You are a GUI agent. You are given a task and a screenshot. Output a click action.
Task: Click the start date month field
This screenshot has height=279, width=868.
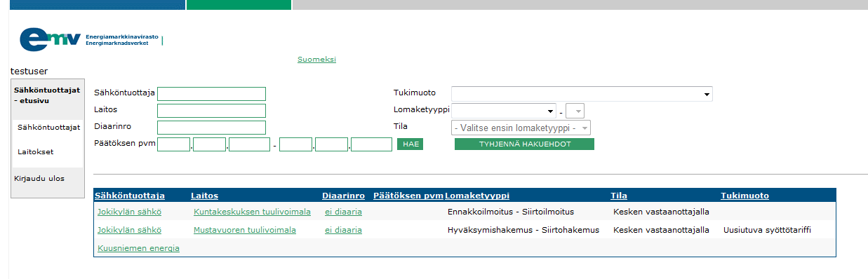(209, 144)
